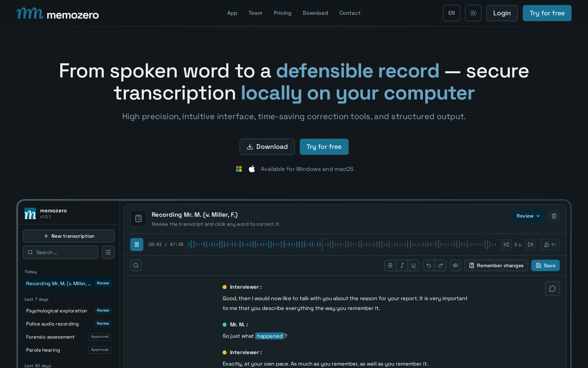The height and width of the screenshot is (368, 588).
Task: Click the Windows logo icon
Action: pos(239,169)
